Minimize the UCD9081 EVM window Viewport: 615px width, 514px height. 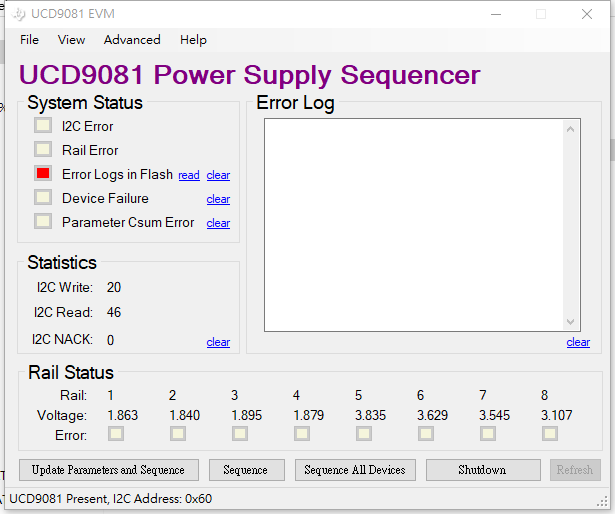[x=496, y=14]
